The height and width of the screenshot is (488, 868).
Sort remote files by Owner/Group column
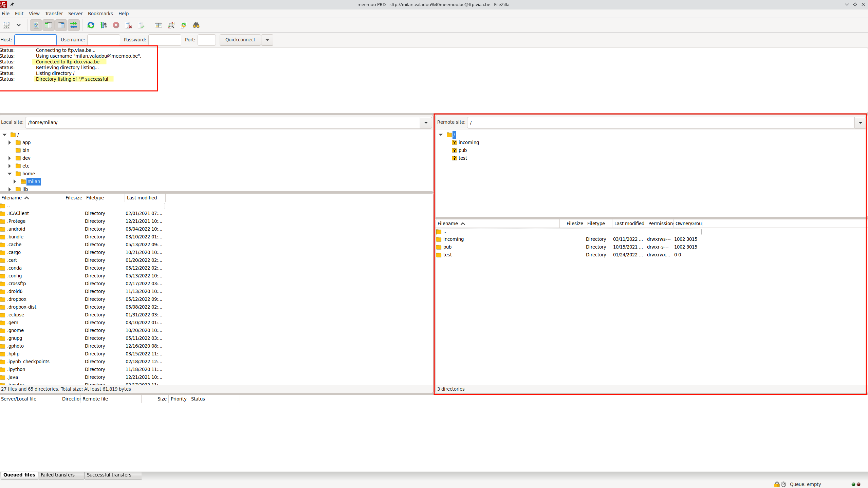pyautogui.click(x=688, y=223)
